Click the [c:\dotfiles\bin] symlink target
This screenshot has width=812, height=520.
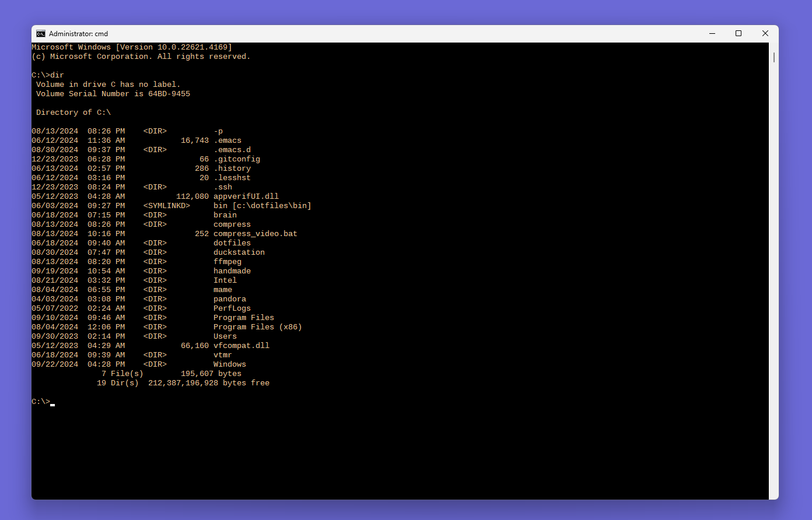coord(271,206)
